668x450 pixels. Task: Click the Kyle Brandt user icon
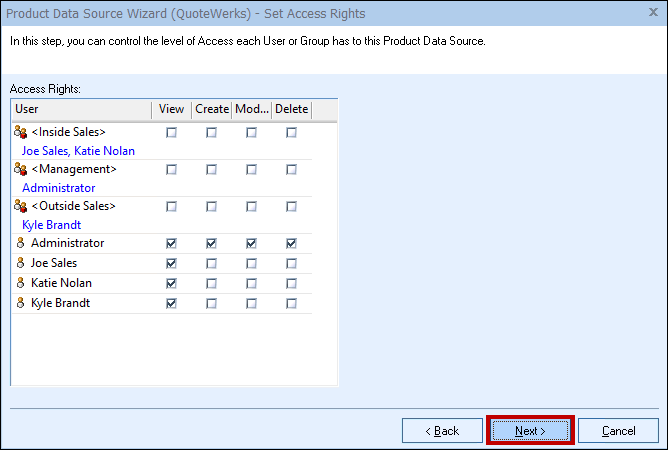pos(20,303)
